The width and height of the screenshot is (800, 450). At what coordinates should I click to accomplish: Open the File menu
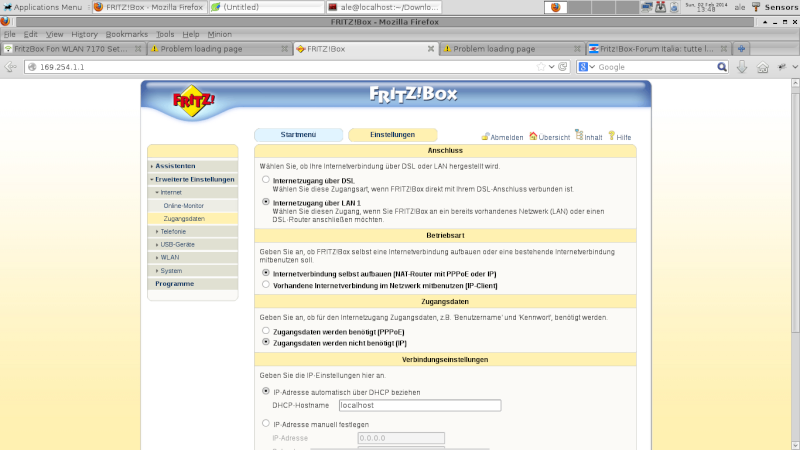point(10,34)
